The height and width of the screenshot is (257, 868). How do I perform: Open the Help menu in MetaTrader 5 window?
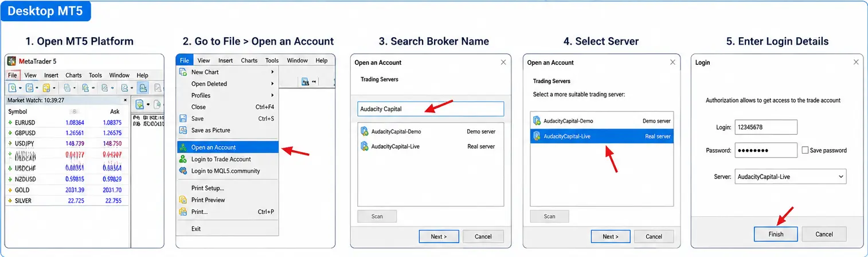pos(142,75)
